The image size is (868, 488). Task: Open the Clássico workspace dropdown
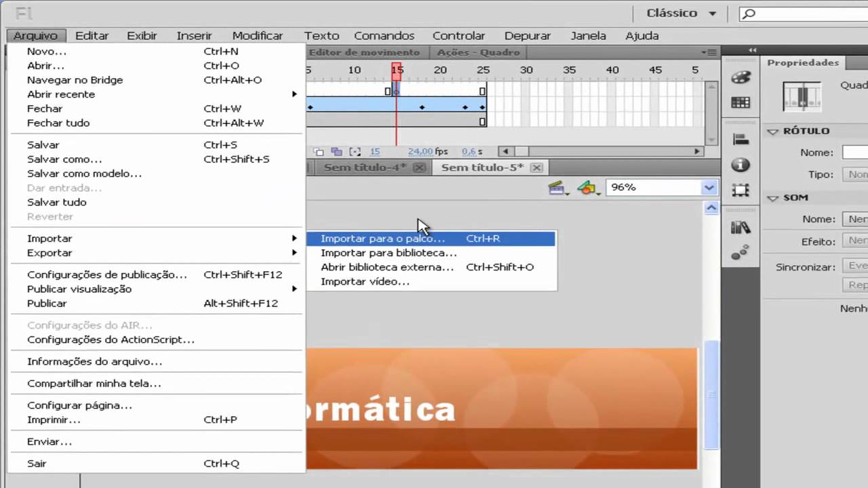coord(682,13)
